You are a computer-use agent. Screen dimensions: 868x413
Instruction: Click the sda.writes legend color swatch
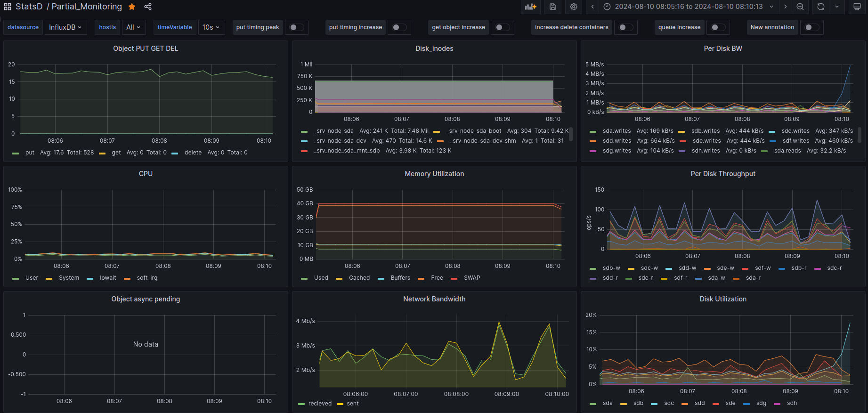[x=593, y=131]
